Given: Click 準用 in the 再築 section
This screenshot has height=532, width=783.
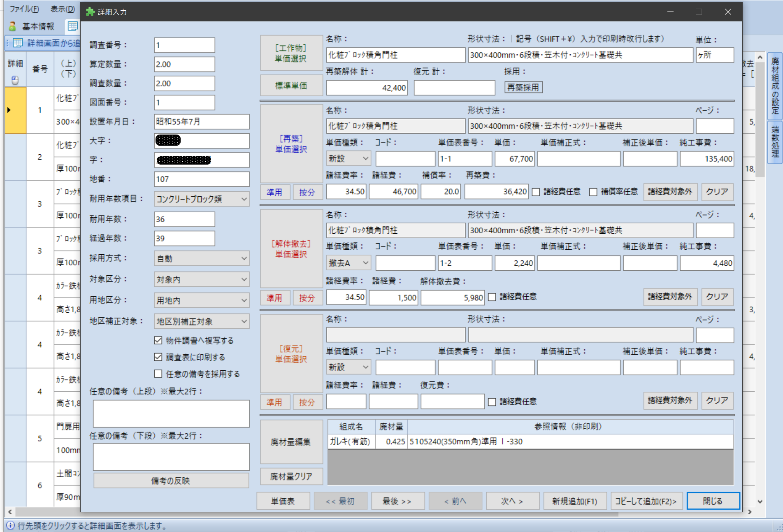Looking at the screenshot, I should (x=274, y=192).
